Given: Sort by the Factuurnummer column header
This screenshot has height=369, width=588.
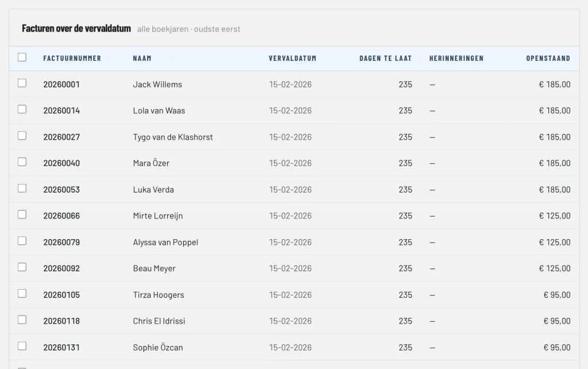Looking at the screenshot, I should 72,58.
